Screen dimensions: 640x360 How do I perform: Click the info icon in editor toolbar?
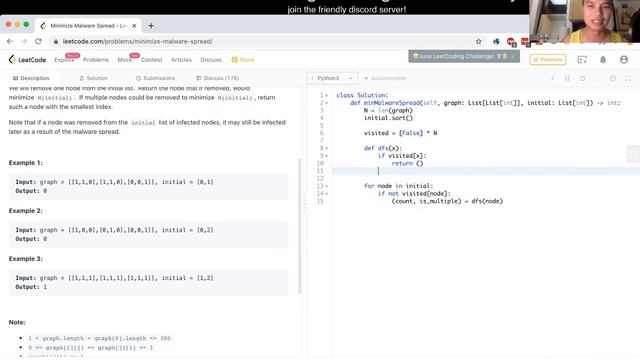tap(553, 78)
